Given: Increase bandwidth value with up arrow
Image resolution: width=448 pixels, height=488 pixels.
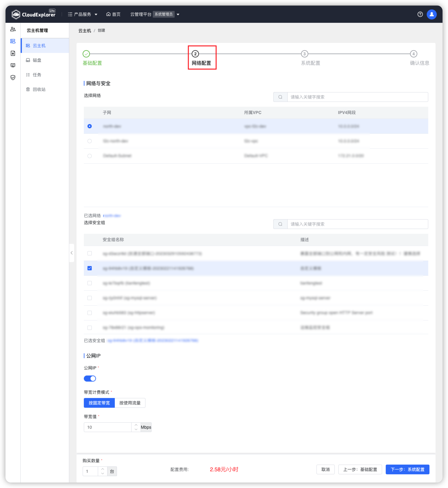Looking at the screenshot, I should click(136, 425).
